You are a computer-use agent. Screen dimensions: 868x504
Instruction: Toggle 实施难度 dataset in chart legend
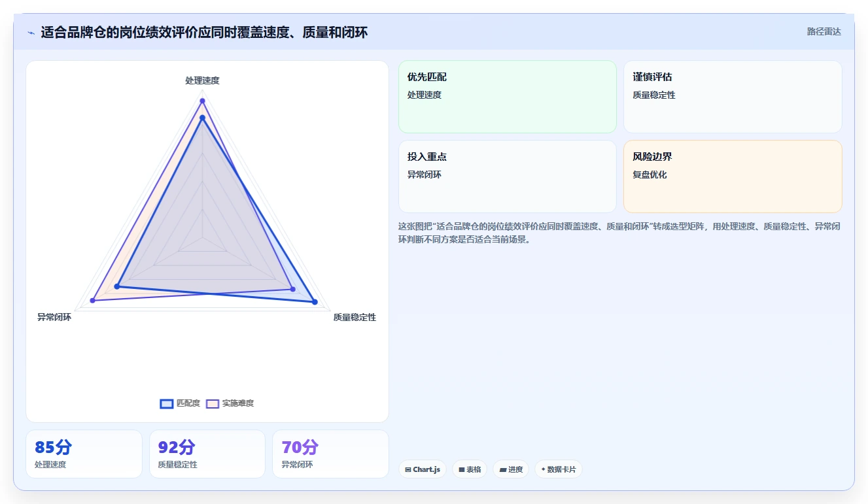click(230, 403)
